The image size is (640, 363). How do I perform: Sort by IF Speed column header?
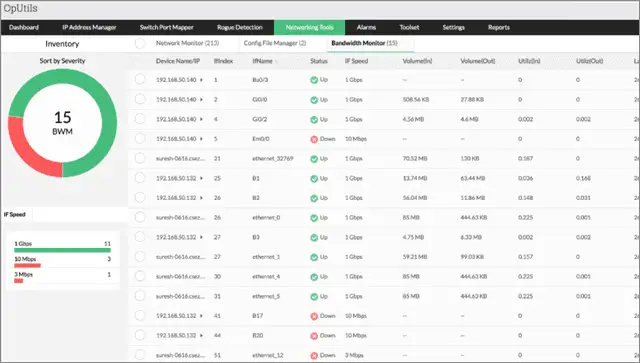pos(356,61)
